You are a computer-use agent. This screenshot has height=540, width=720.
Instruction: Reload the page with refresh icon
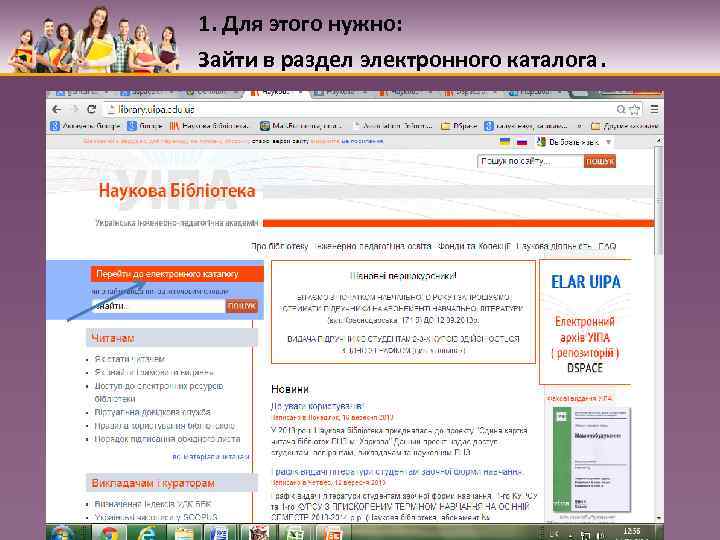pyautogui.click(x=92, y=109)
